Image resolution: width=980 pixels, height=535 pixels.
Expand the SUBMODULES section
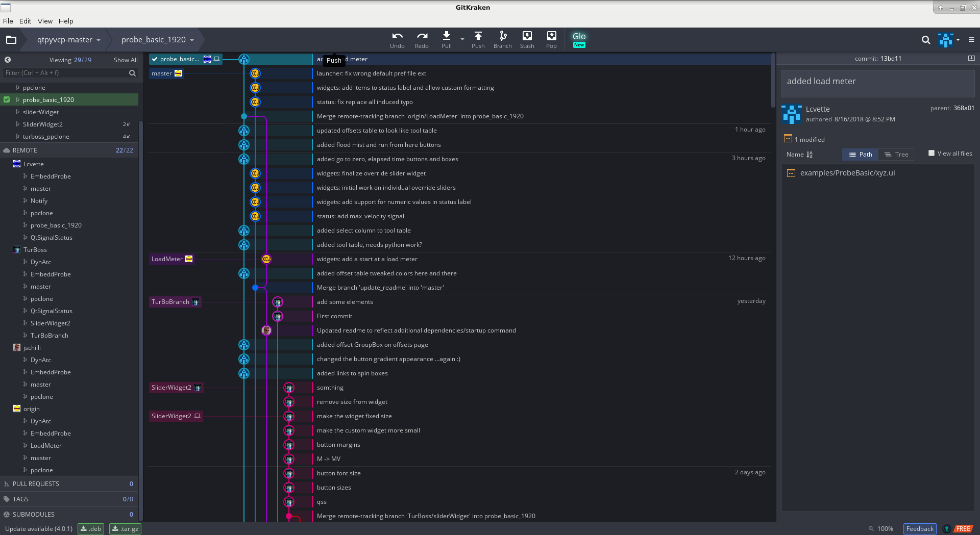[x=69, y=515]
